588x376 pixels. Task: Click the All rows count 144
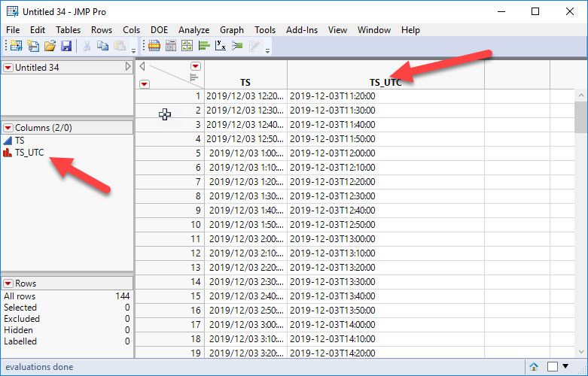pyautogui.click(x=123, y=296)
